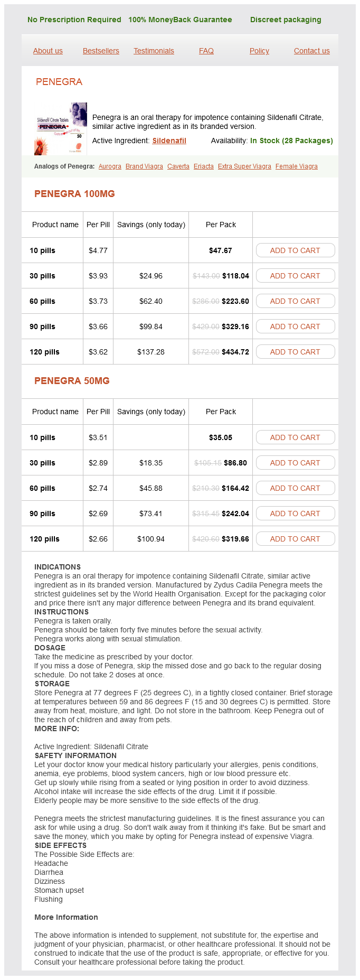360x980 pixels.
Task: Add 120 pills of Penegra 50mg to cart
Action: [295, 539]
